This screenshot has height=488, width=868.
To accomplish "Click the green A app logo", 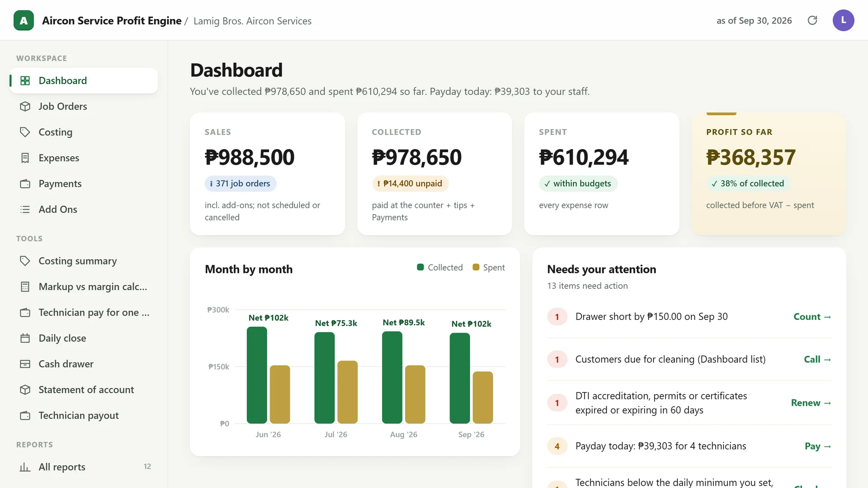I will tap(24, 20).
